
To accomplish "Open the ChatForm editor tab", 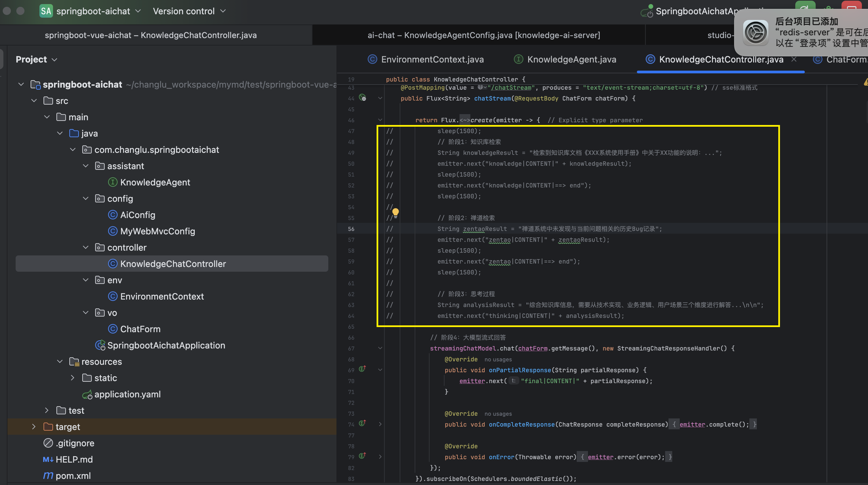I will (840, 59).
